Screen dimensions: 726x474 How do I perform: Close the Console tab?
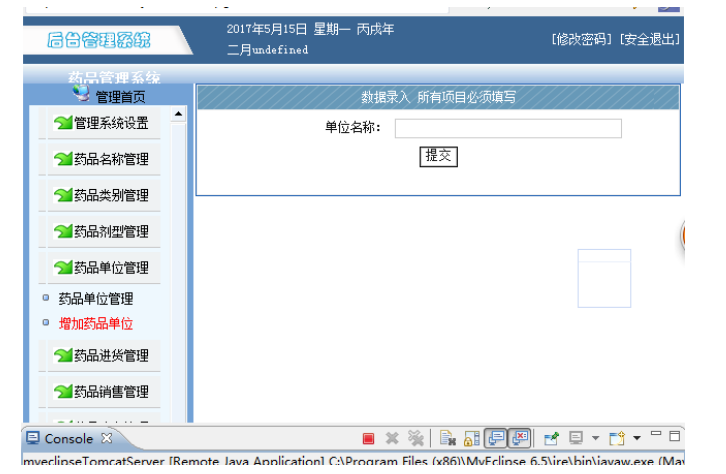pyautogui.click(x=107, y=438)
